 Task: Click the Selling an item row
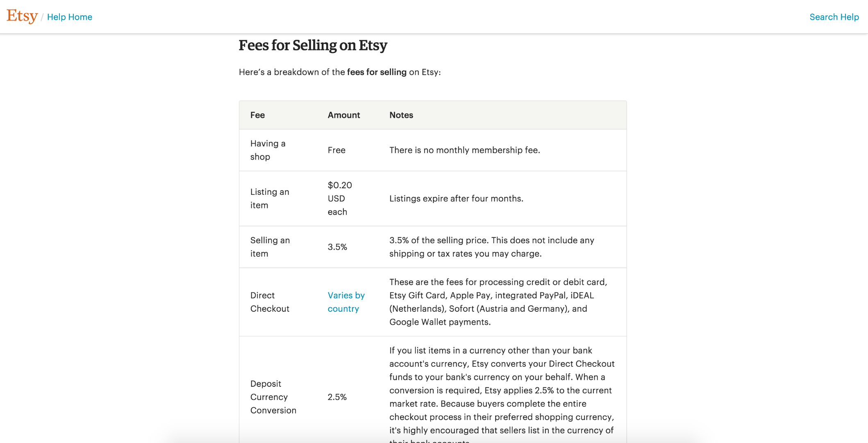270,247
